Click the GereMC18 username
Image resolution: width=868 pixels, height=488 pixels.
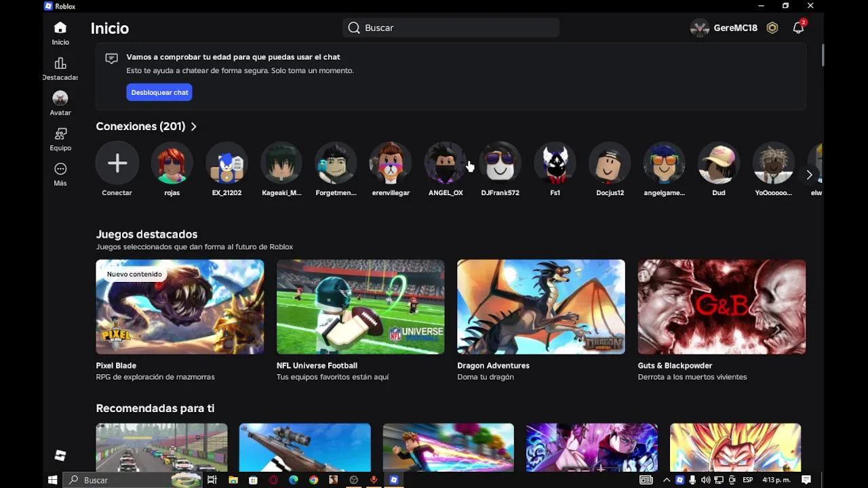(x=735, y=28)
